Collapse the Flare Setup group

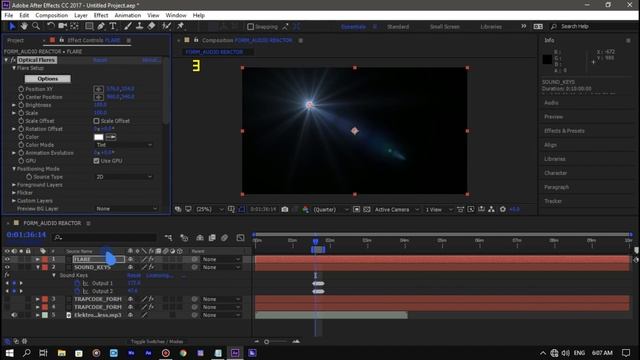pyautogui.click(x=14, y=68)
